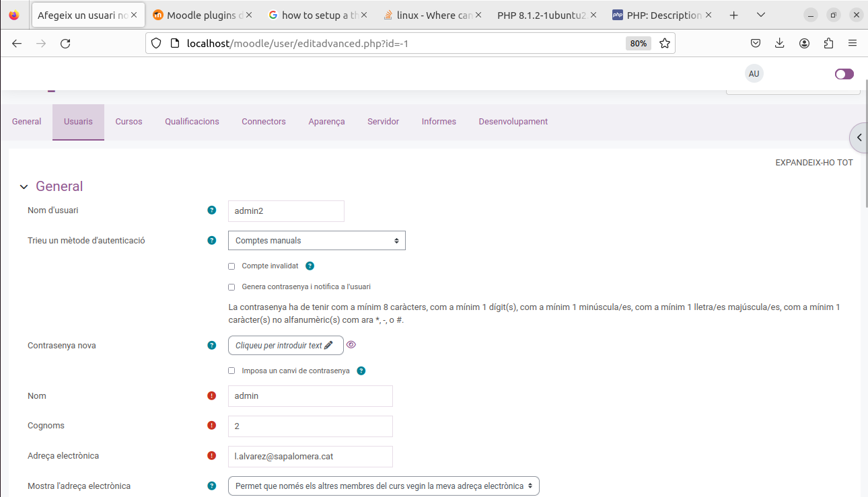Reveal the password using the eye icon
868x497 pixels.
pyautogui.click(x=351, y=344)
